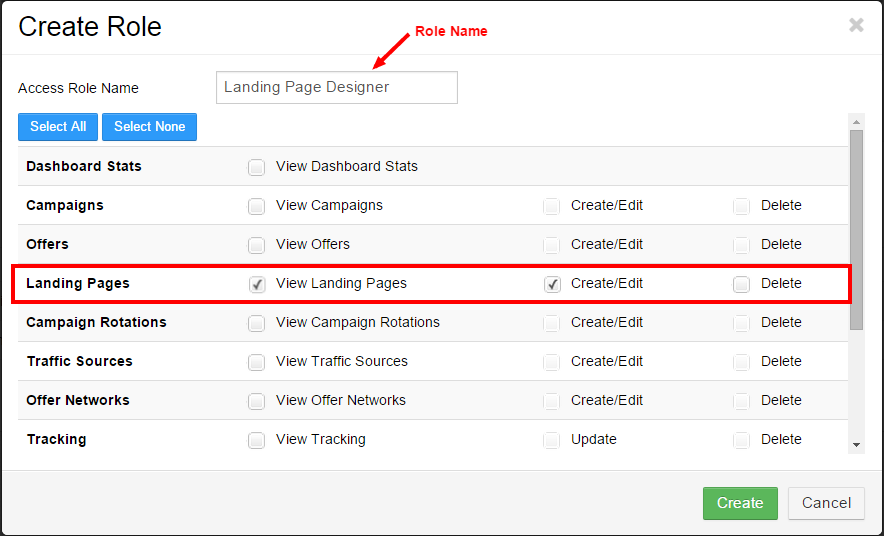Tick Create/Edit in Offer Networks row

point(552,401)
